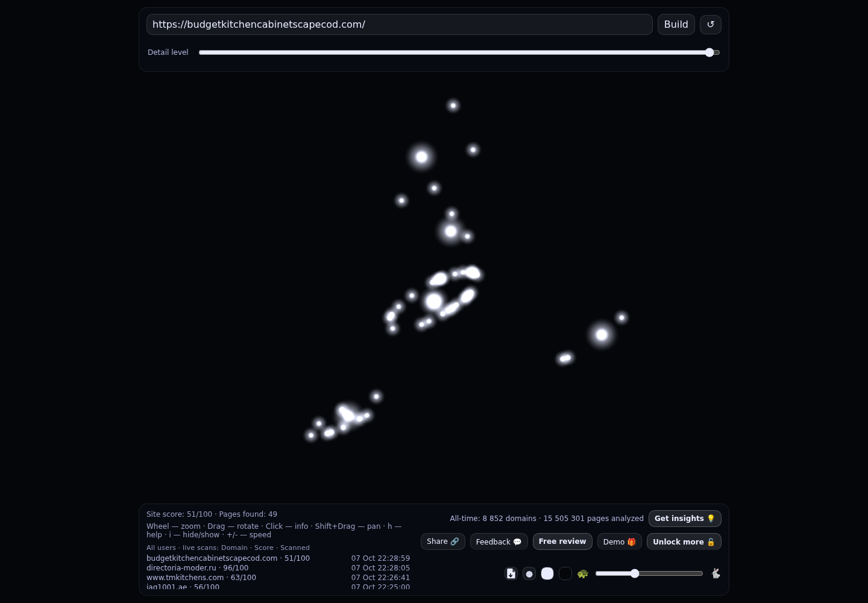Screen dimensions: 868x603
Task: Click the record dot icon button
Action: [529, 573]
